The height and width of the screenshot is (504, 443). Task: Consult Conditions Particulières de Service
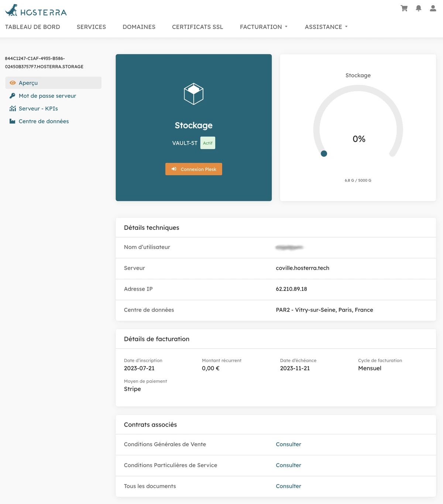tap(288, 465)
